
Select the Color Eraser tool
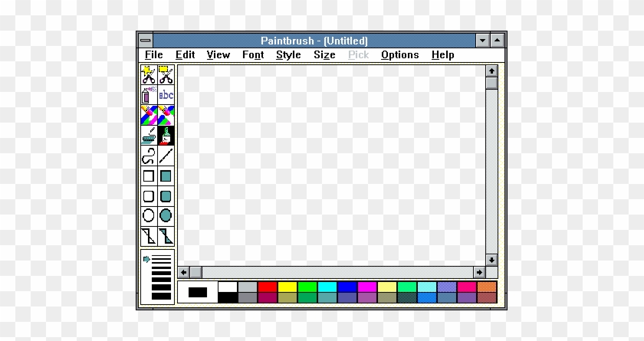[x=149, y=115]
